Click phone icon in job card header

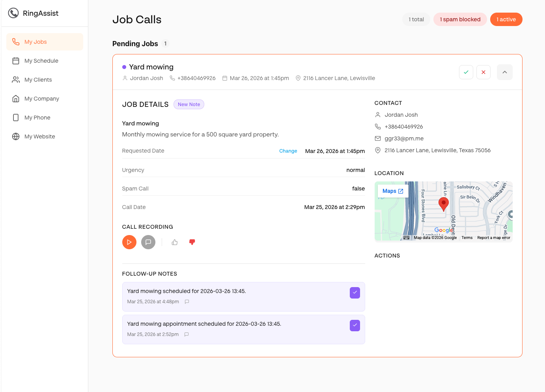pyautogui.click(x=172, y=78)
